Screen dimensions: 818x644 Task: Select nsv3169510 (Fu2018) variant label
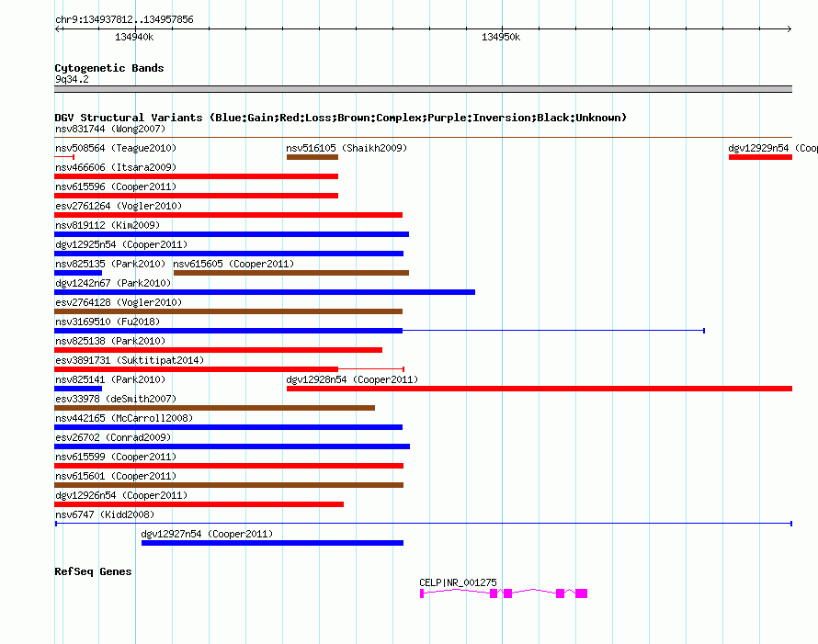click(108, 322)
